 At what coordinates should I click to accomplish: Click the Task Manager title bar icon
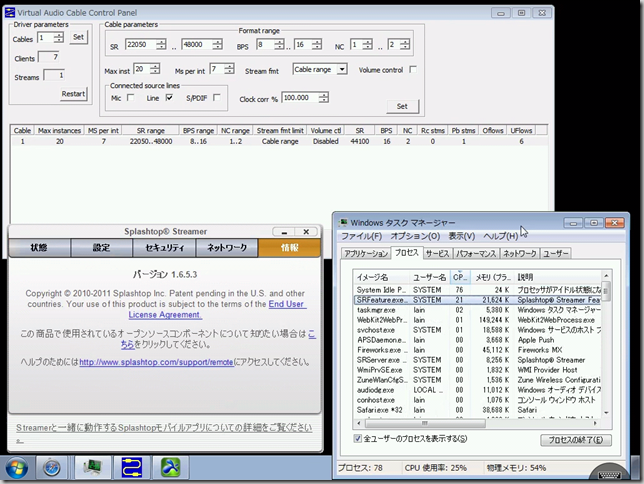point(344,222)
